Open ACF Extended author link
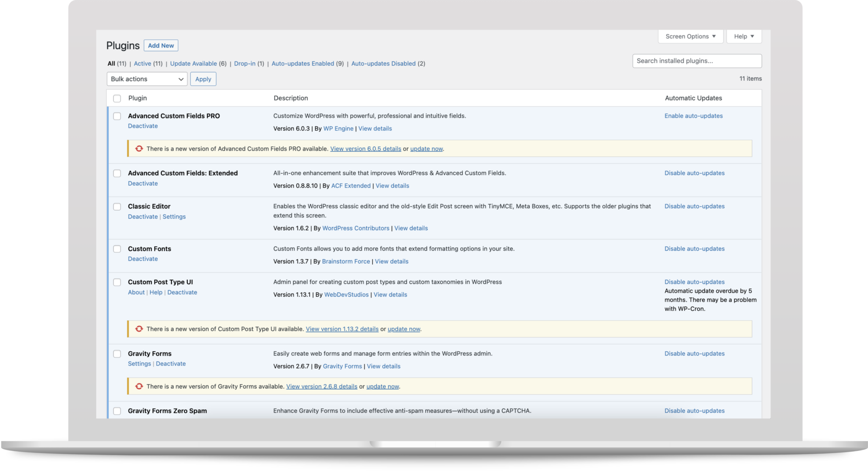868x475 pixels. 351,186
